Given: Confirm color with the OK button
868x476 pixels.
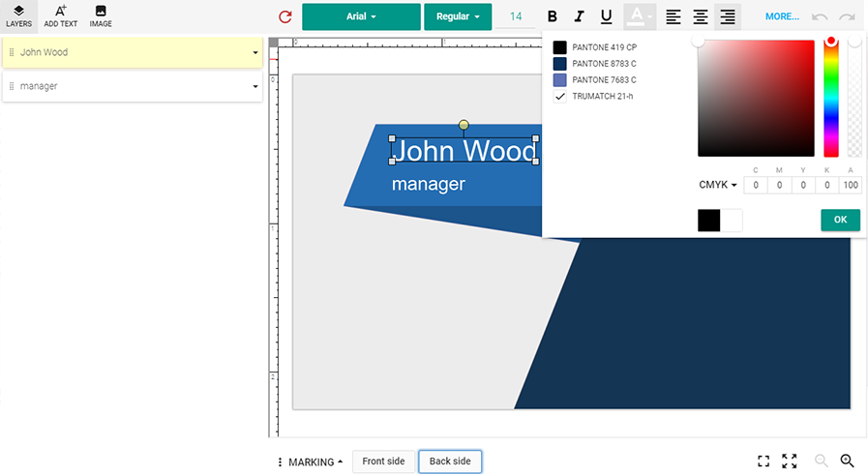Looking at the screenshot, I should click(x=840, y=220).
